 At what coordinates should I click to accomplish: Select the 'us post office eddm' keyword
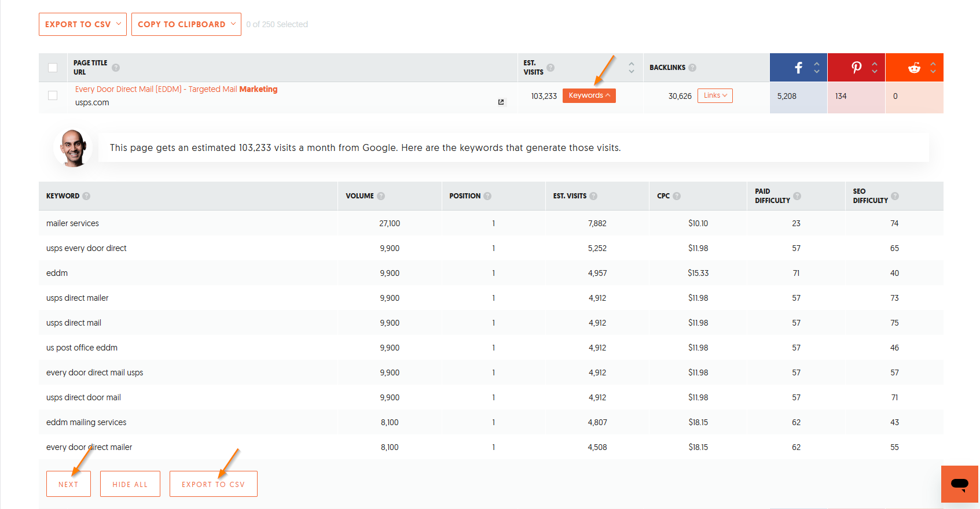[x=82, y=348]
